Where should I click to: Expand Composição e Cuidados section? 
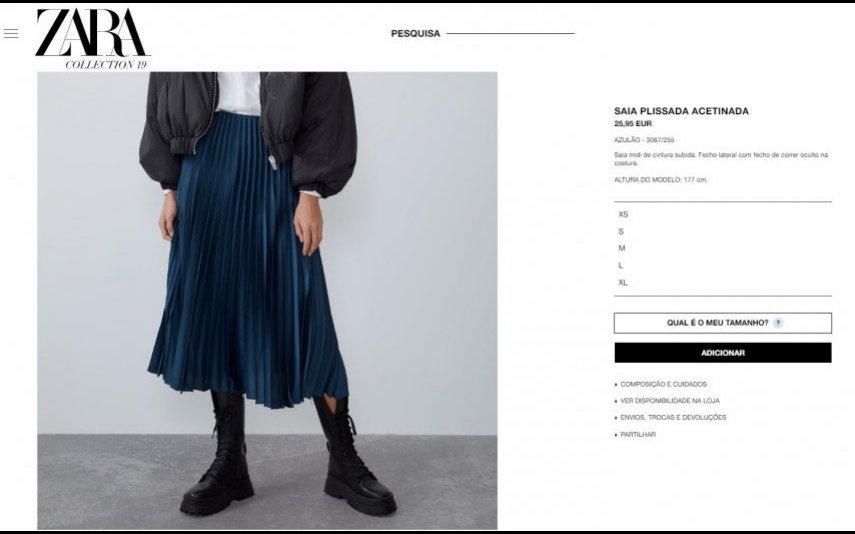pos(661,385)
